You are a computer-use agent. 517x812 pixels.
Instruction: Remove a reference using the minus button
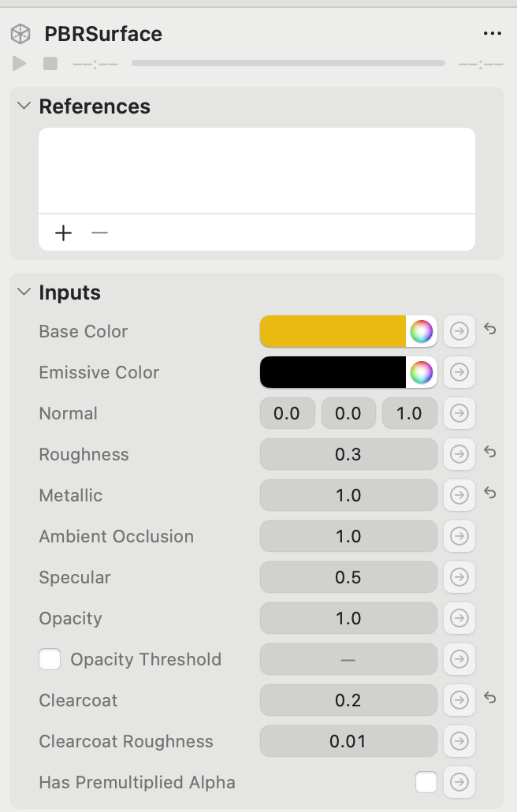point(99,233)
